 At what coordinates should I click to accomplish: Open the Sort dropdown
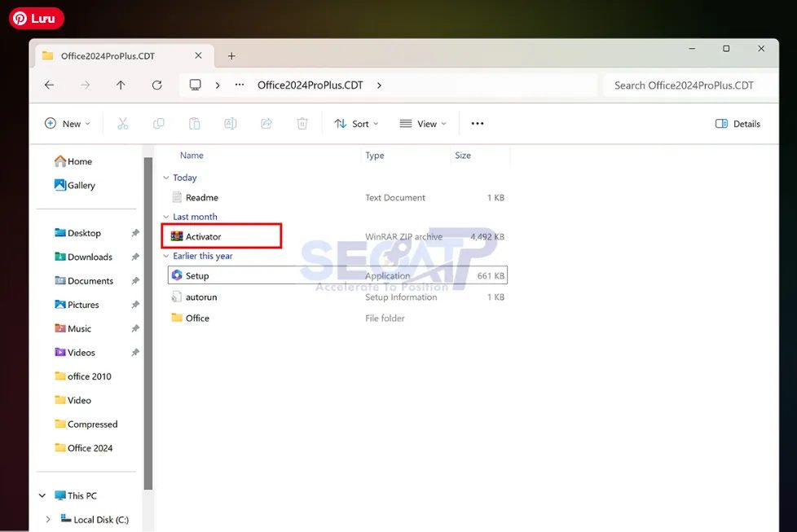click(356, 123)
